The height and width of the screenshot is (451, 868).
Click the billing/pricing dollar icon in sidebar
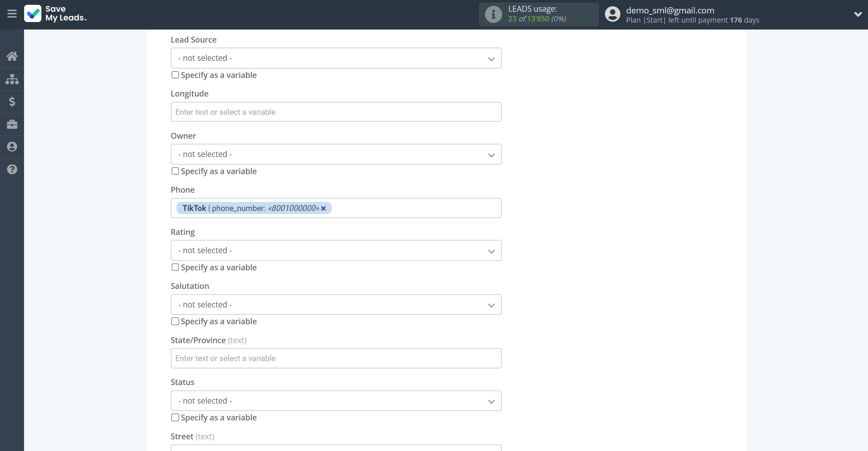[x=12, y=102]
